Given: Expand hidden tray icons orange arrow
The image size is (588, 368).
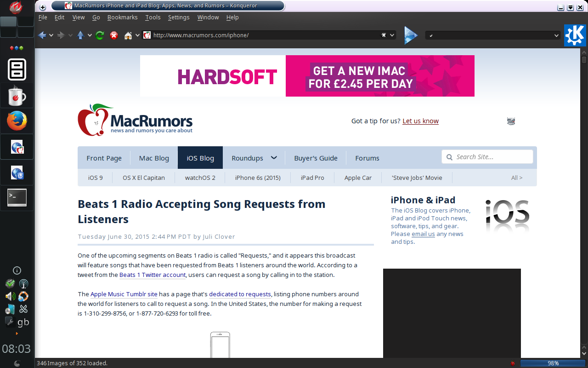Looking at the screenshot, I should pos(17,333).
